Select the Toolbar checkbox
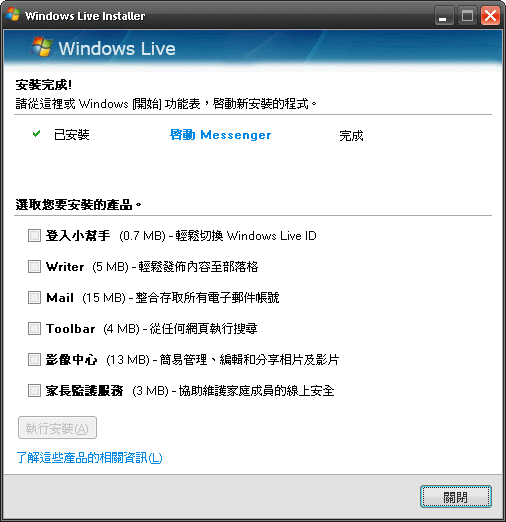 tap(34, 328)
